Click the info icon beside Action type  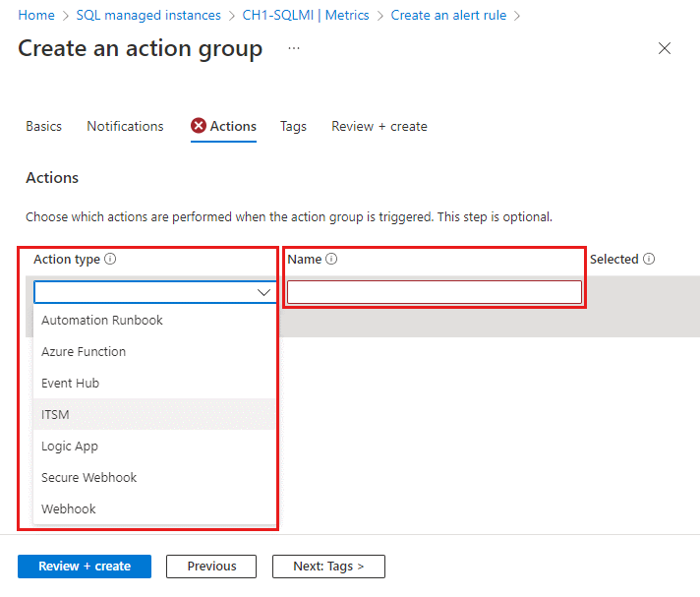(x=110, y=260)
